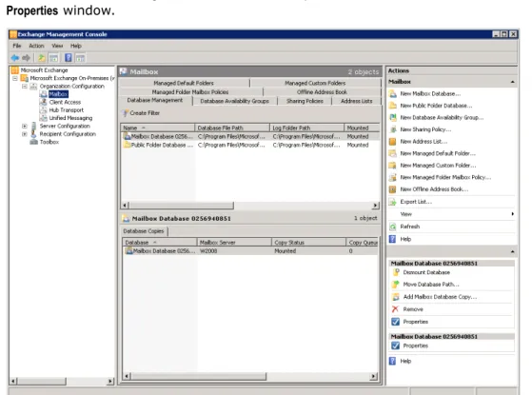
Task: Collapse Organization Configuration tree node
Action: pyautogui.click(x=25, y=87)
